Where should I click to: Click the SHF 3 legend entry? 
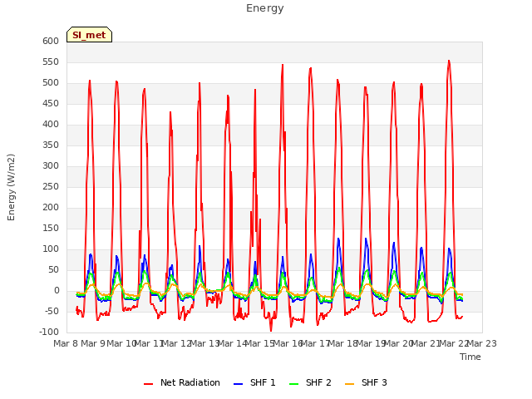tap(366, 382)
